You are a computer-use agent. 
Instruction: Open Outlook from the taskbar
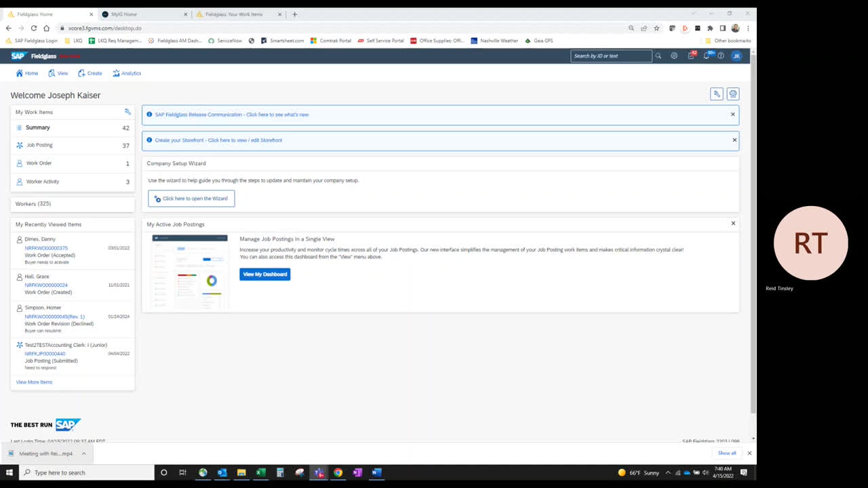click(222, 472)
